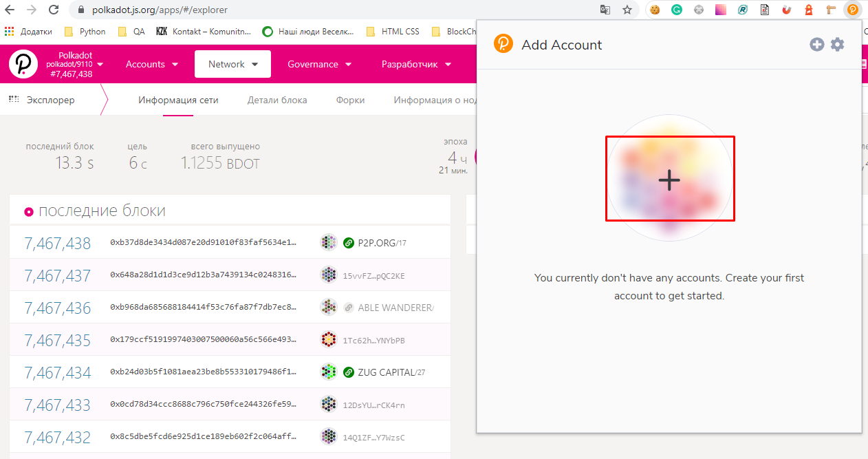This screenshot has height=459, width=868.
Task: Open the Grammarly extension icon
Action: point(677,10)
